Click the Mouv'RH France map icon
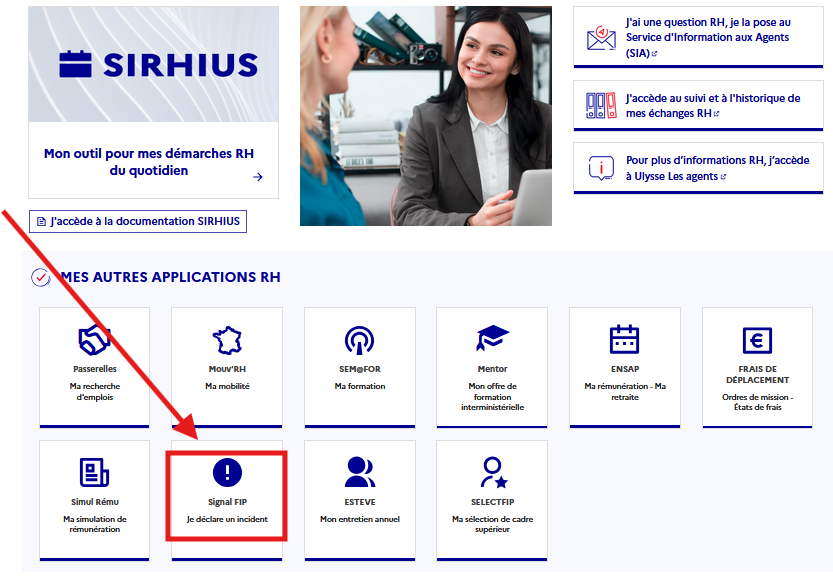 (227, 340)
